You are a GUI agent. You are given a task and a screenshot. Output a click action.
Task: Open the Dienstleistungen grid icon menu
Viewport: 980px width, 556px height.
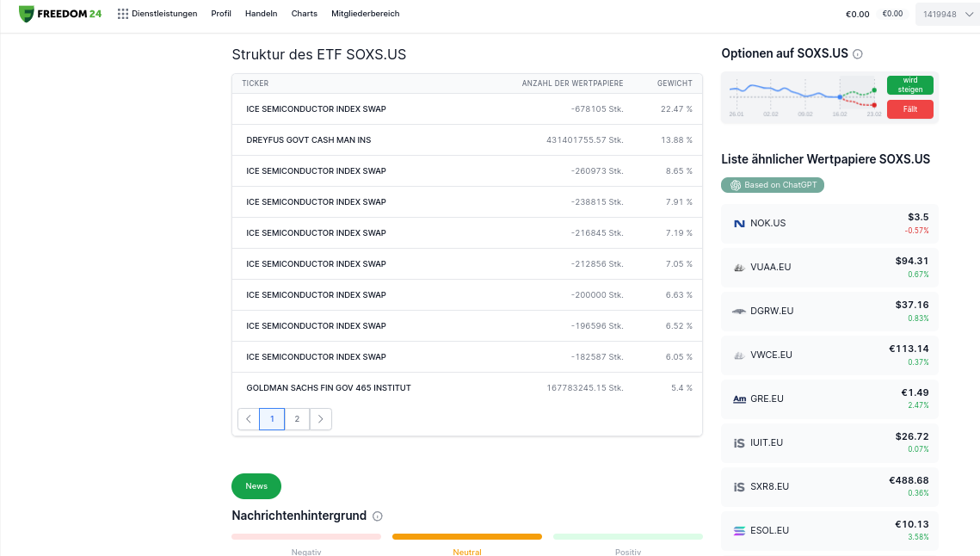coord(123,14)
